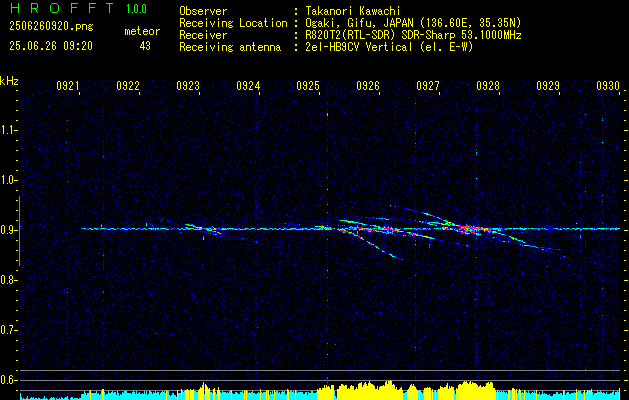This screenshot has height=400, width=629.
Task: Click the file name 2506260920.png
Action: (51, 27)
